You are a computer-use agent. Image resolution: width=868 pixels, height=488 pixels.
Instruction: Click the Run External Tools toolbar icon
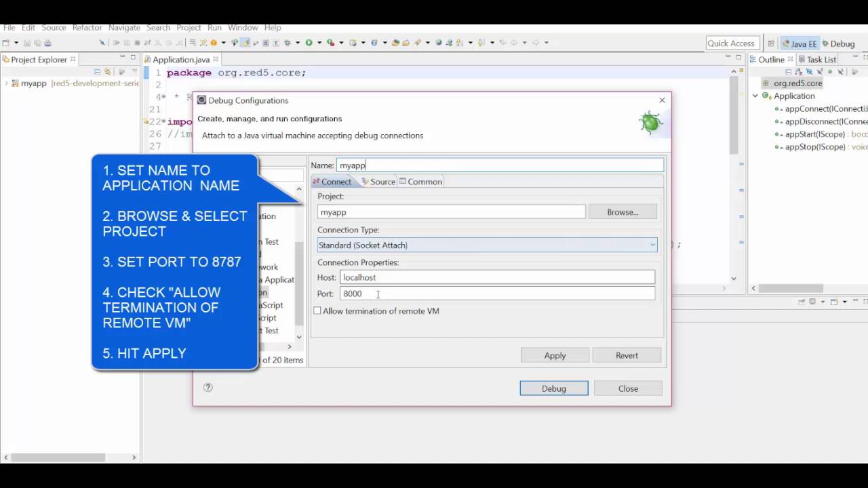[x=330, y=42]
